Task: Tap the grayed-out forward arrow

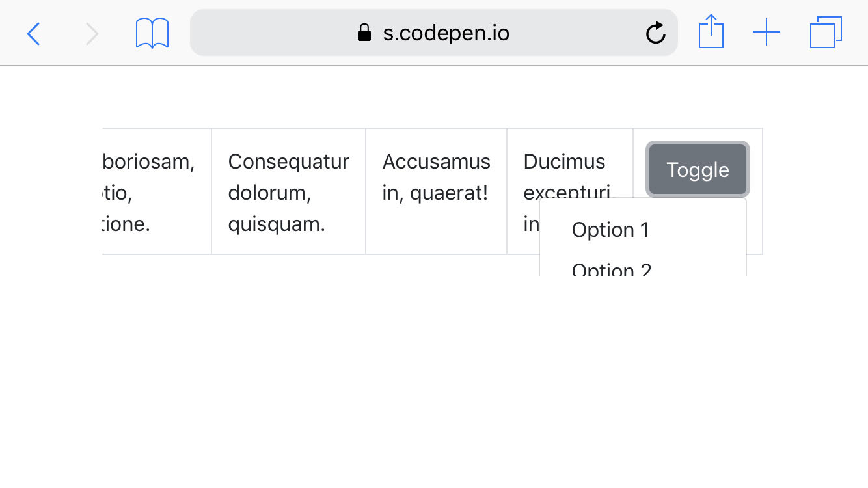Action: 93,33
